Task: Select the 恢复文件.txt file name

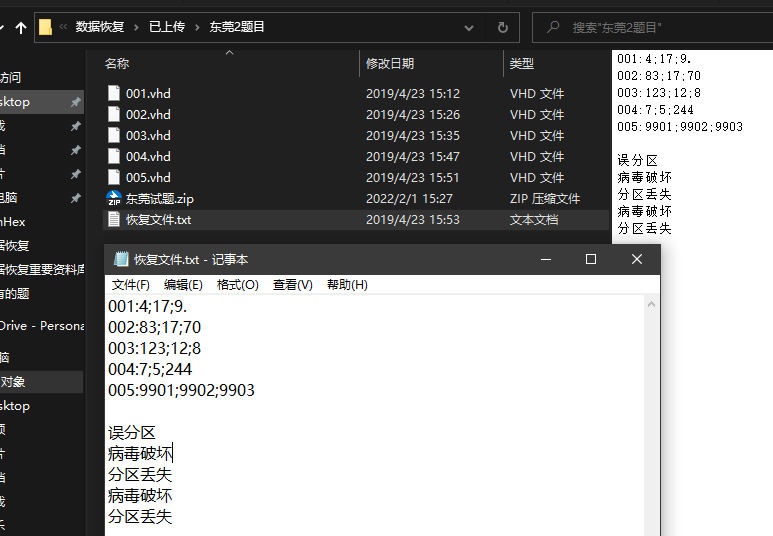Action: click(x=158, y=219)
